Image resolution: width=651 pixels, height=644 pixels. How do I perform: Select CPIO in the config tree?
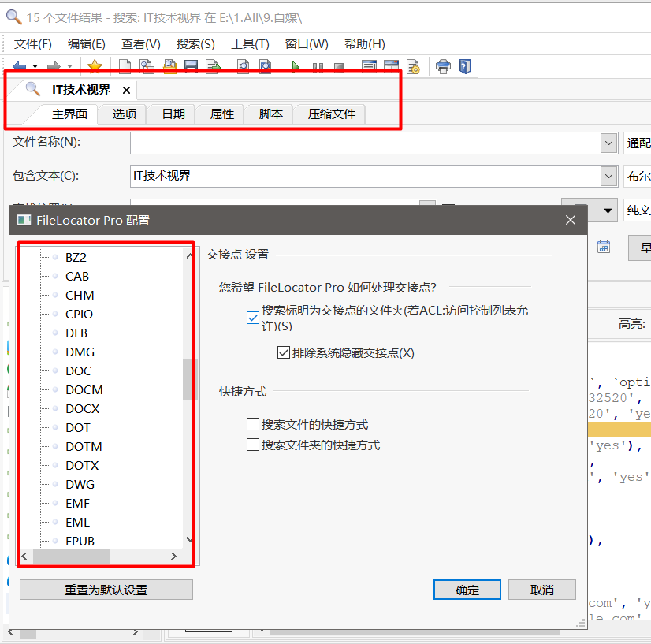tap(80, 315)
